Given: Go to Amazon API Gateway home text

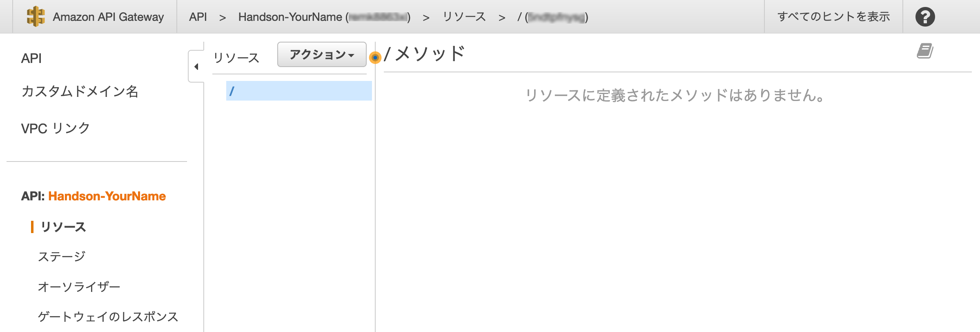Looking at the screenshot, I should [x=108, y=17].
